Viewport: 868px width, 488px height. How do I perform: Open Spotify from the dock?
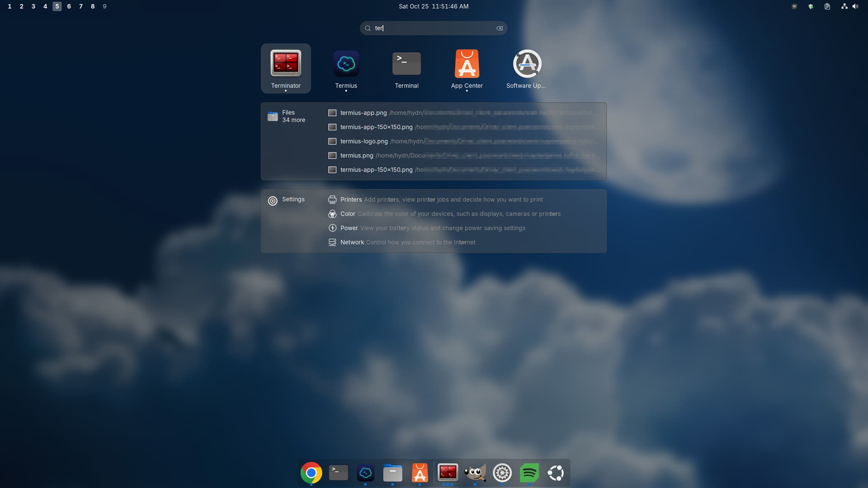pos(529,473)
